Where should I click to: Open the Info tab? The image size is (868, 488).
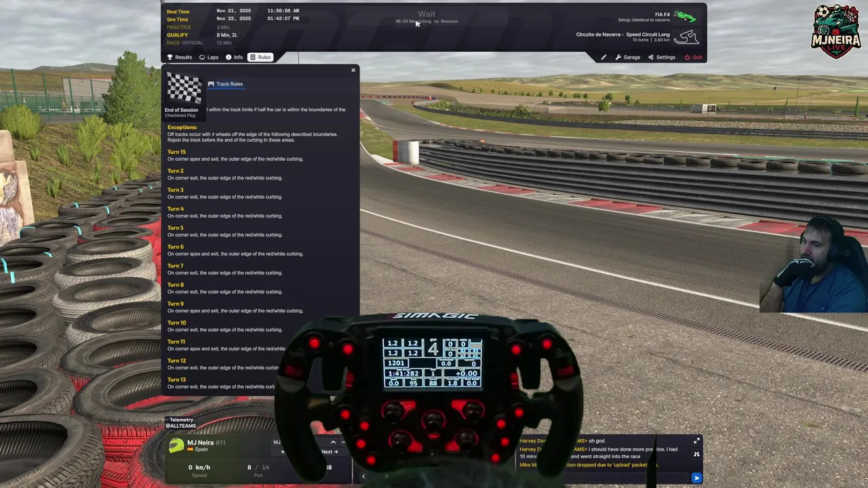234,57
